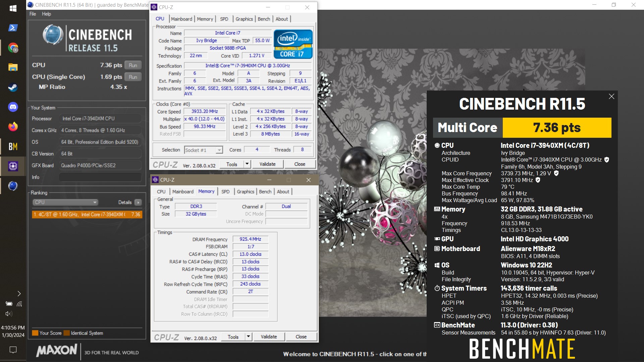Click Tools button in lower CPU-Z
Viewport: 644px width, 362px height.
(233, 337)
